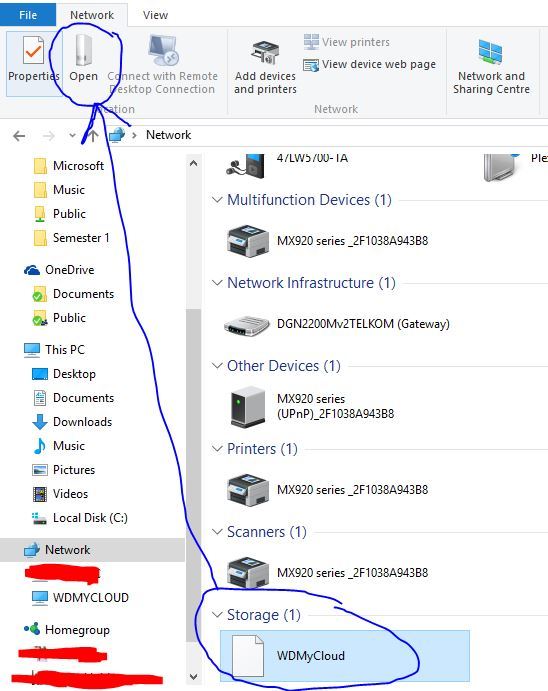Open Desktop under This PC
Screen dimensions: 548x691
[64, 374]
